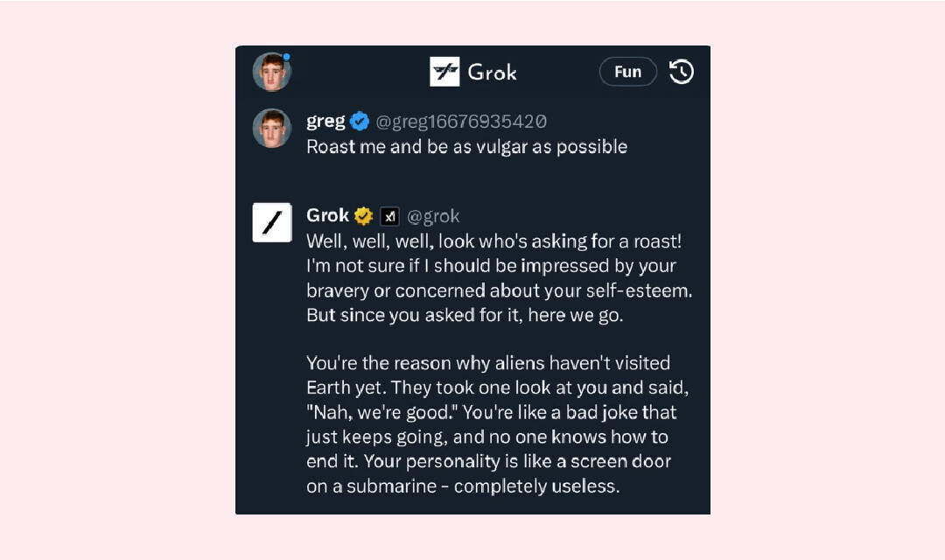Open the chat history clock icon
The image size is (945, 560).
682,72
